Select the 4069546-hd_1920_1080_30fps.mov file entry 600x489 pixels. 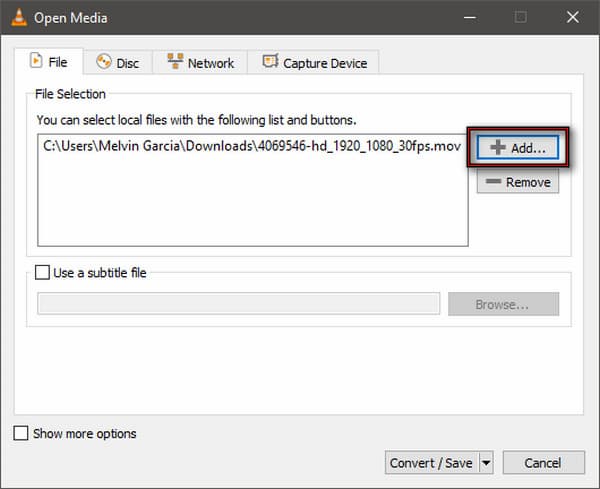[252, 146]
